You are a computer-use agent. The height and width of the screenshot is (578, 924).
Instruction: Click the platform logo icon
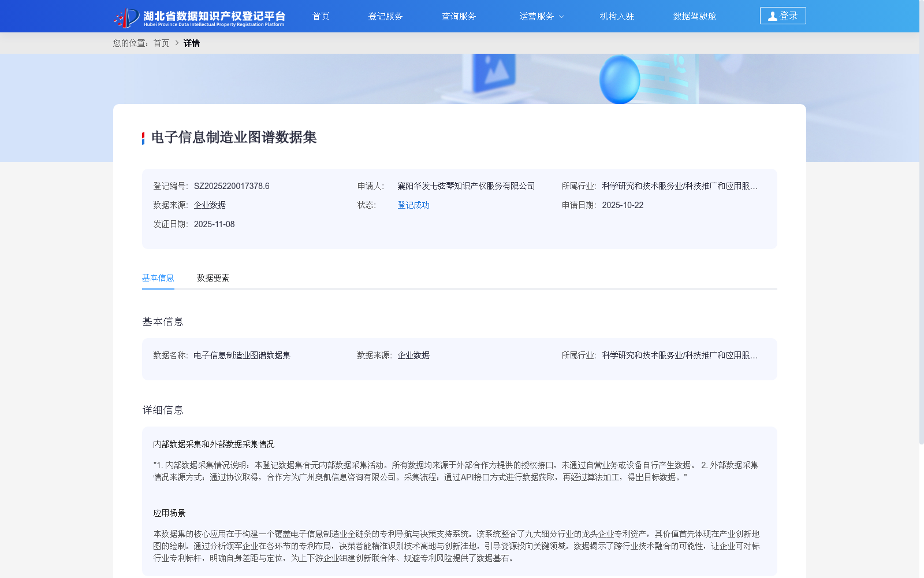pos(123,16)
